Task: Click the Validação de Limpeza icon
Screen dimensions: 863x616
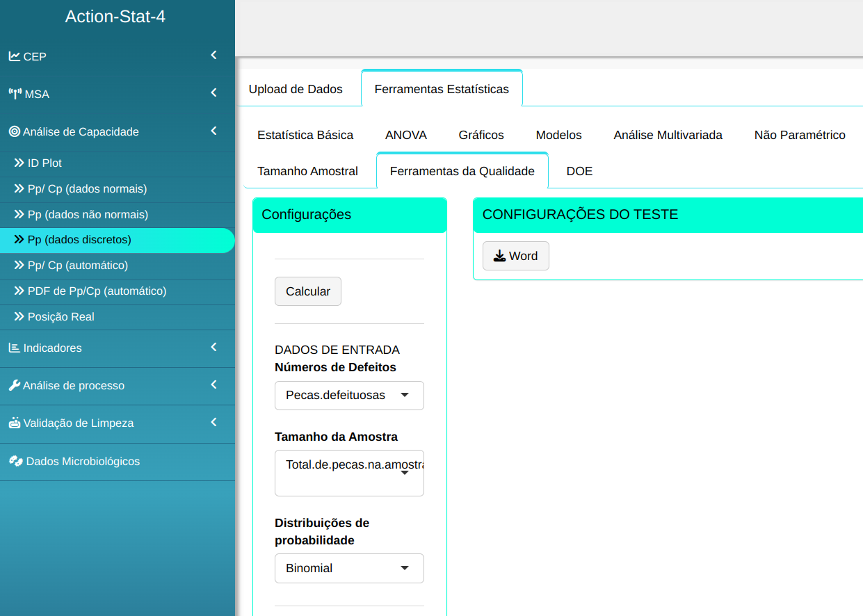Action: point(14,423)
